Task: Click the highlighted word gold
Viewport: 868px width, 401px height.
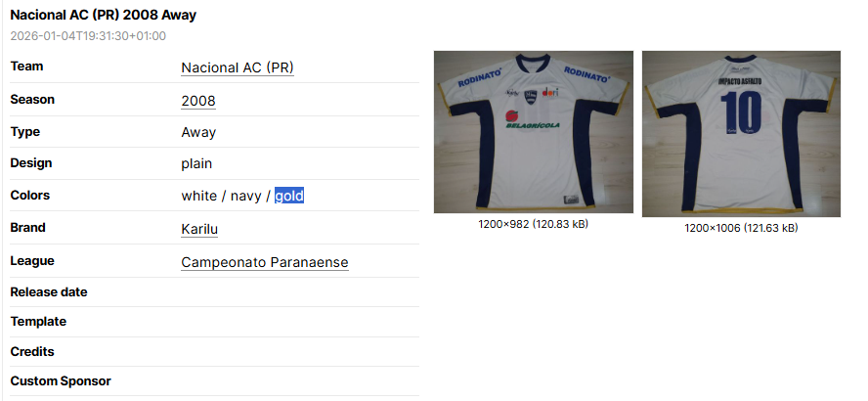Action: [289, 196]
